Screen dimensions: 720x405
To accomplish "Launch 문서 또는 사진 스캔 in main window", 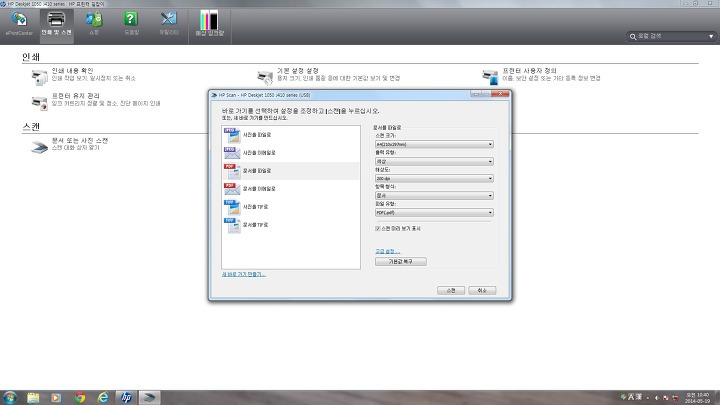I will [x=69, y=144].
